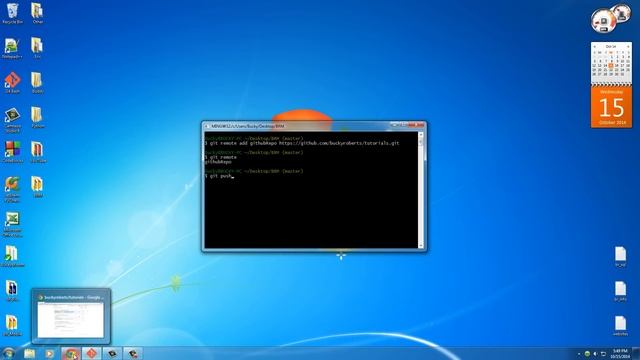Click the Chrome window preview thumbnail
The height and width of the screenshot is (360, 640).
[71, 320]
